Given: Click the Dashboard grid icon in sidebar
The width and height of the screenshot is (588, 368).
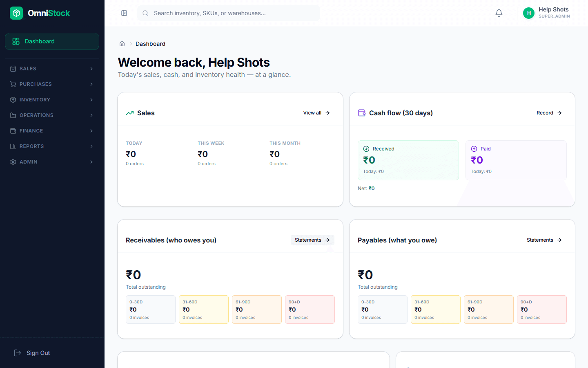Looking at the screenshot, I should (16, 41).
